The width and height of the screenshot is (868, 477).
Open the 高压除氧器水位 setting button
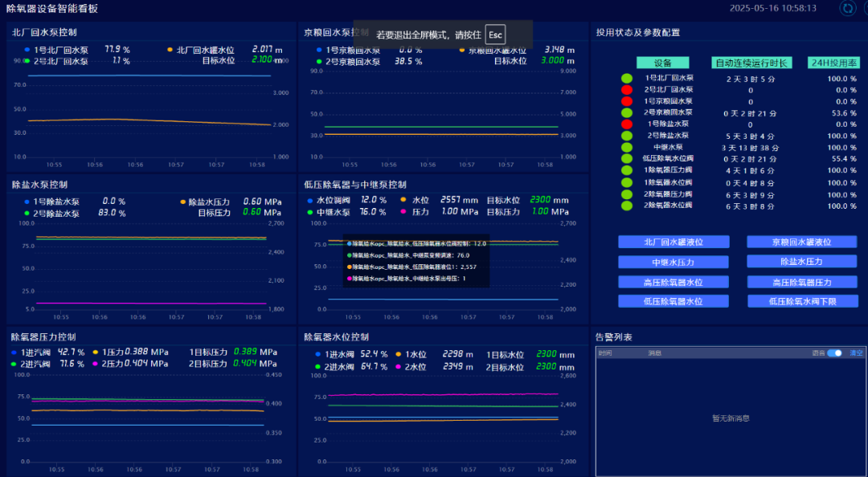(674, 282)
